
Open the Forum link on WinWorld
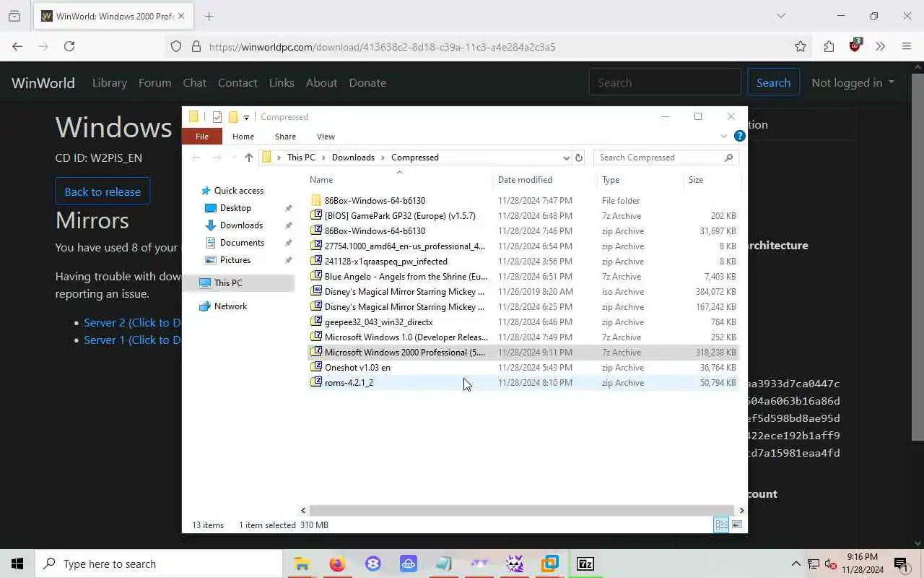(155, 82)
